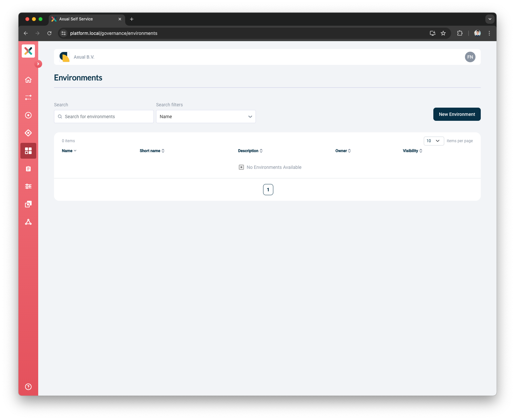
Task: Open the Help question mark icon
Action: click(28, 386)
